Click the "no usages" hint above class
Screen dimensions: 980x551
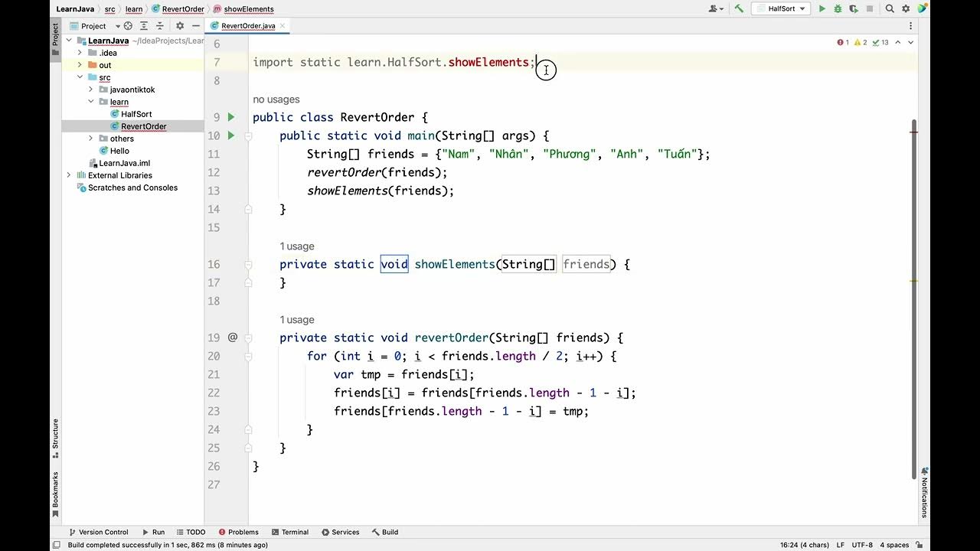click(276, 99)
